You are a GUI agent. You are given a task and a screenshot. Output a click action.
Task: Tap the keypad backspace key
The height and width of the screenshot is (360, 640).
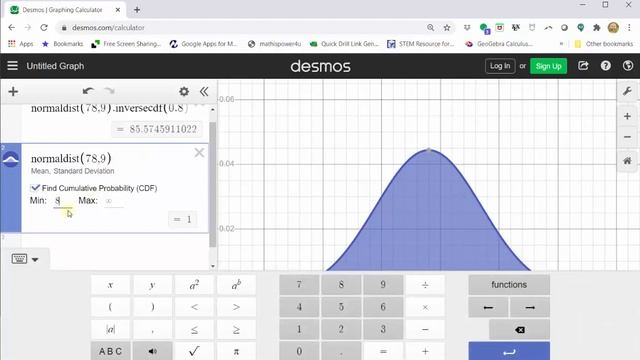(520, 329)
